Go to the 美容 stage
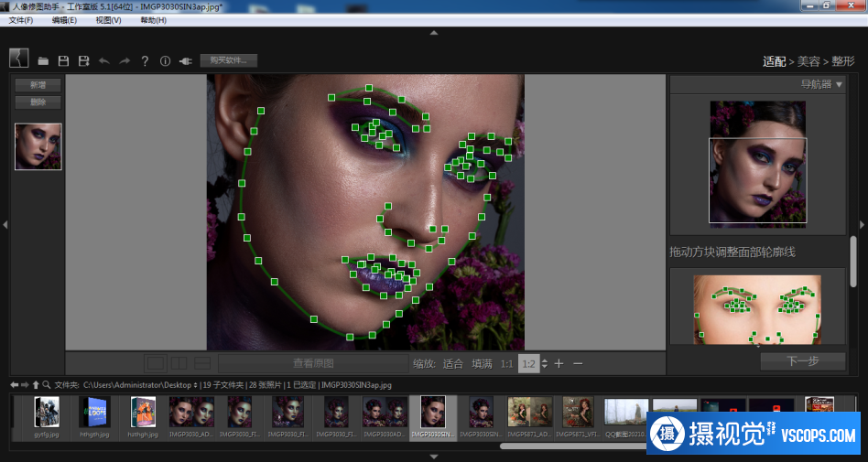Screen dimensions: 868x462 coord(808,61)
